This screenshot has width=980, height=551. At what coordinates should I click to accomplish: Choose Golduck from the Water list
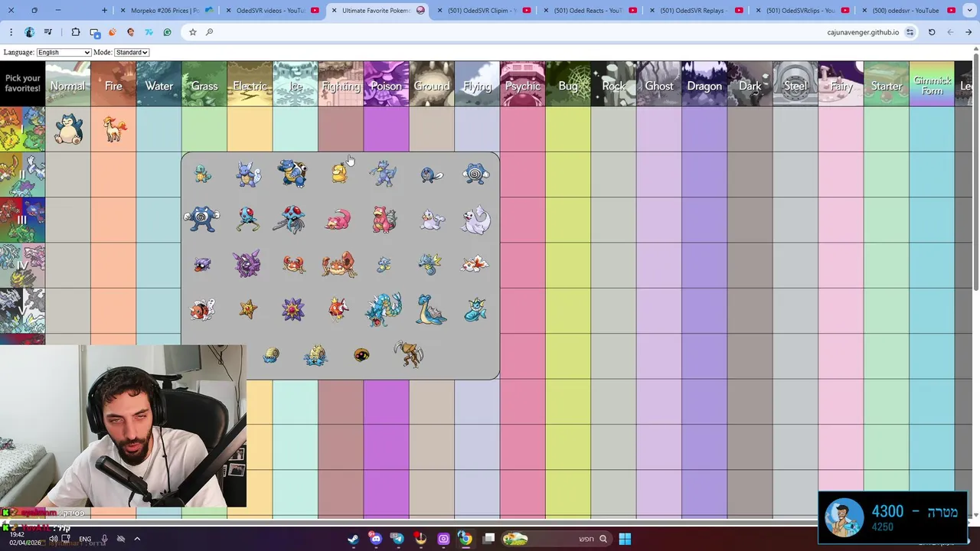point(384,174)
